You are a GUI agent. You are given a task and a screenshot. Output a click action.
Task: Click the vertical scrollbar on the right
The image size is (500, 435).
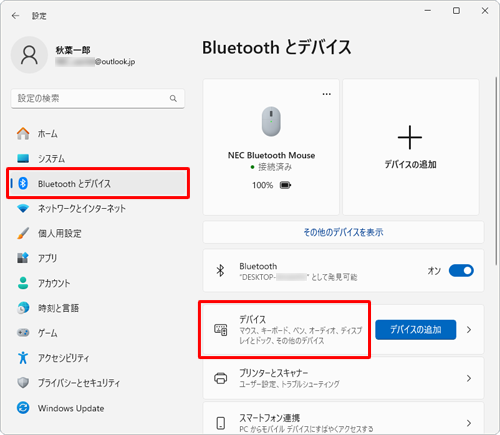click(496, 171)
